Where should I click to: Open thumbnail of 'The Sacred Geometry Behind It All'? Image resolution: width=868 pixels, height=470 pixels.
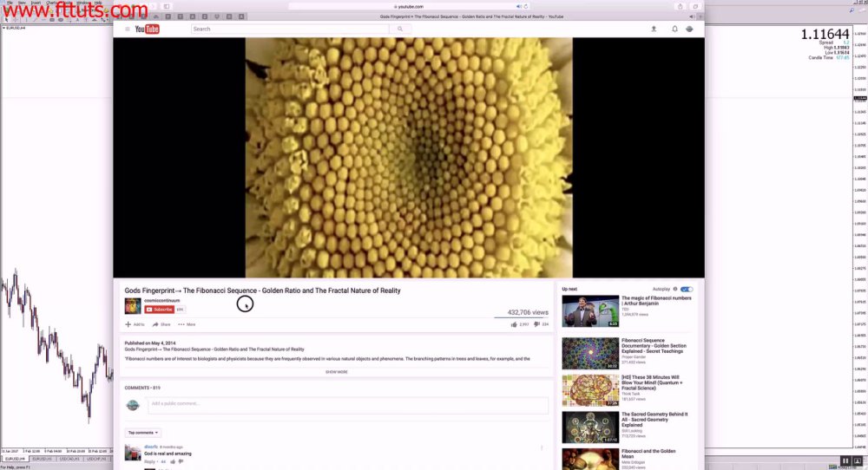[x=590, y=427]
